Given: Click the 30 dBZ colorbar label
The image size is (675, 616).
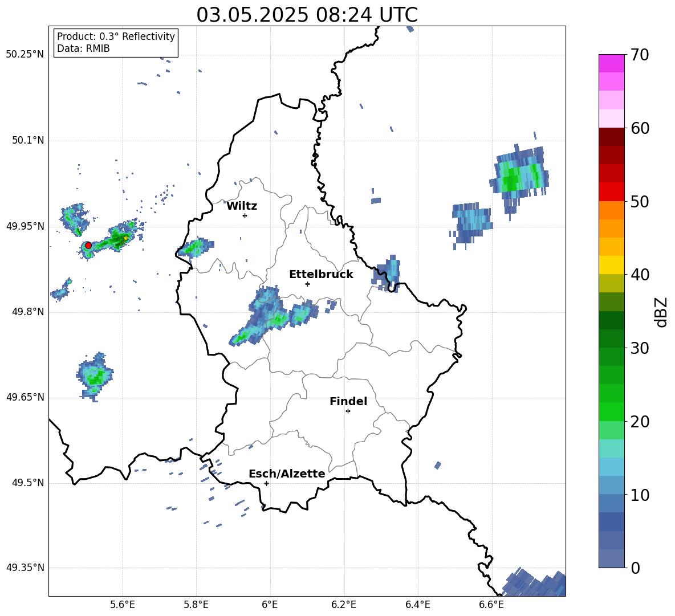Looking at the screenshot, I should [639, 348].
